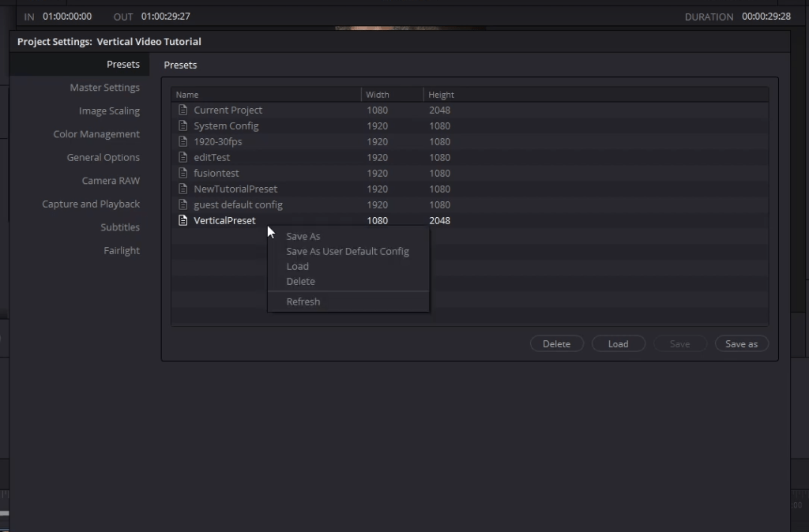Image resolution: width=809 pixels, height=532 pixels.
Task: Select the guest default config preset name
Action: coord(239,204)
